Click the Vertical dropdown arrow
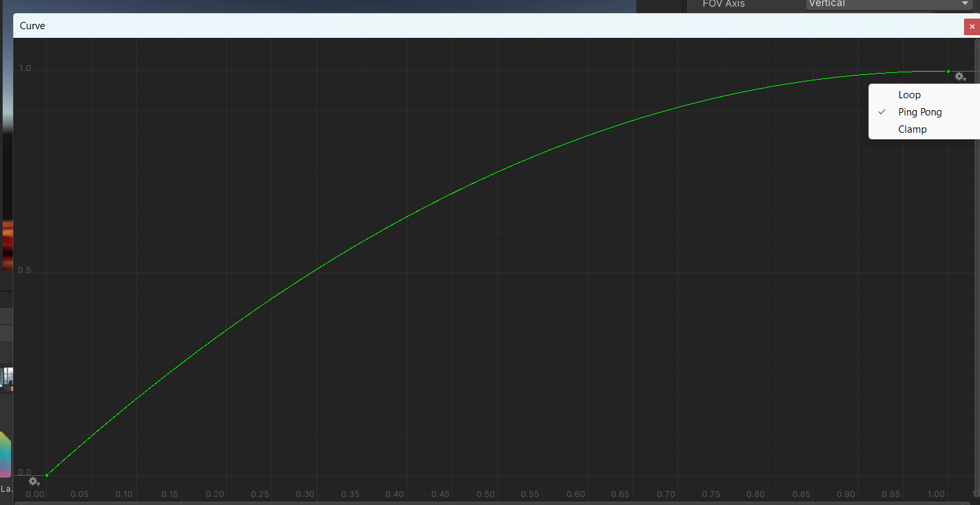 tap(966, 4)
